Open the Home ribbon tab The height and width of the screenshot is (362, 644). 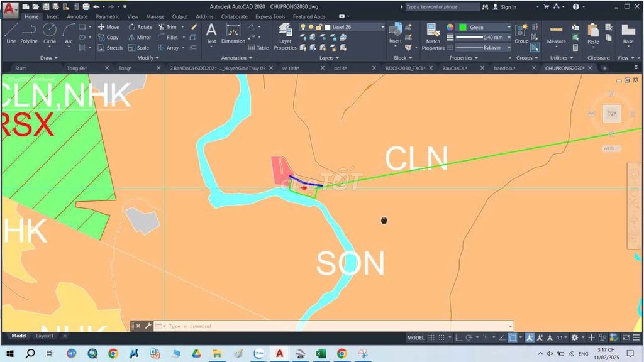pyautogui.click(x=31, y=16)
